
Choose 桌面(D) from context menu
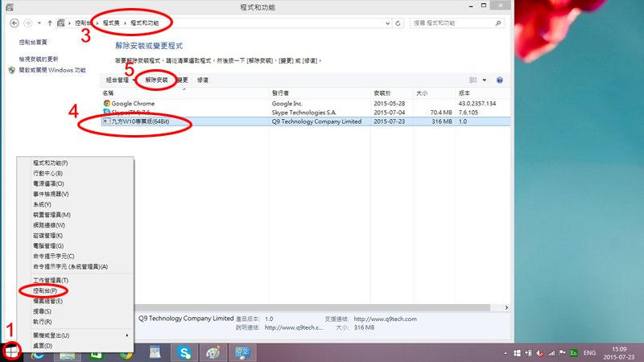(x=43, y=346)
